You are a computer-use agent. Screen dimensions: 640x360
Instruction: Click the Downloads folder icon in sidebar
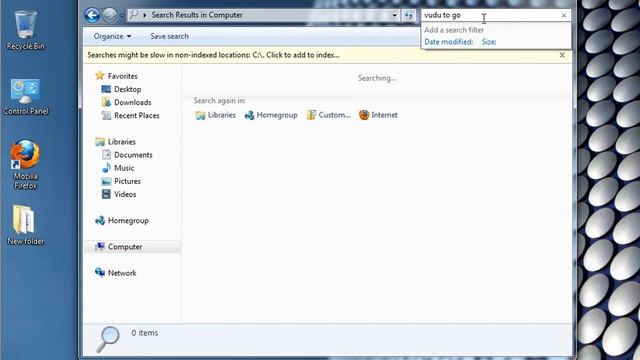click(x=106, y=102)
